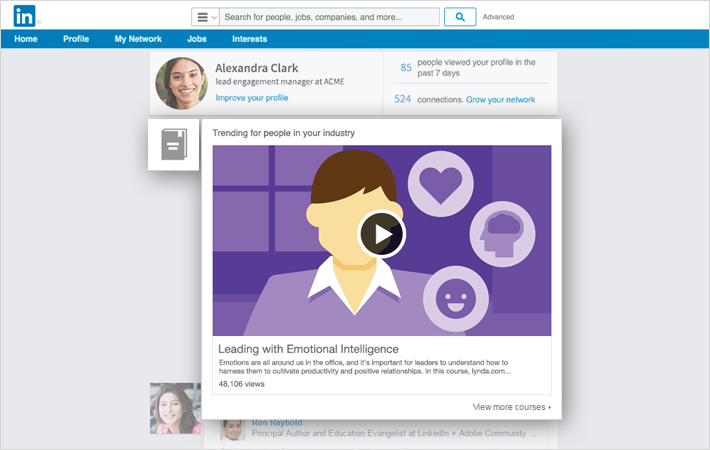Screen dimensions: 710x450
Task: Open the Interests menu
Action: [249, 39]
